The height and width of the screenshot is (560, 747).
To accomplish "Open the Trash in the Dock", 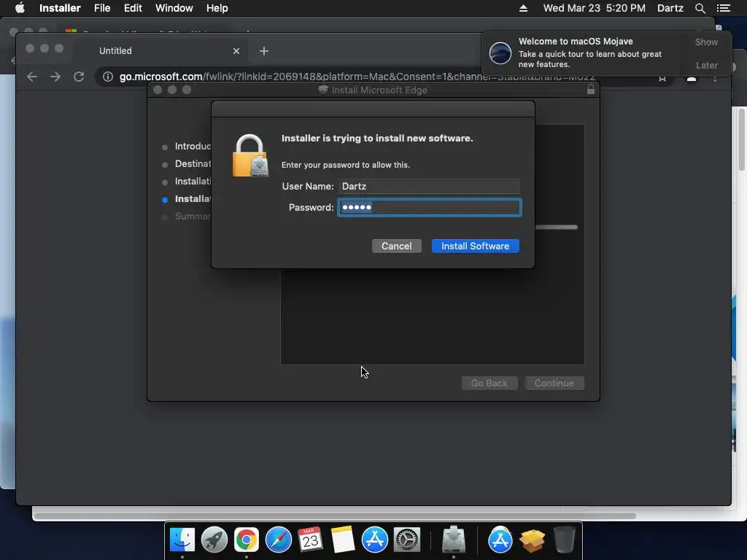I will tap(565, 539).
